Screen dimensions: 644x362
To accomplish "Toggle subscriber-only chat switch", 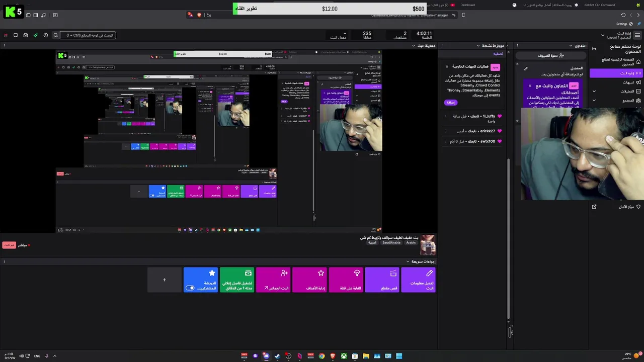I will [x=190, y=288].
